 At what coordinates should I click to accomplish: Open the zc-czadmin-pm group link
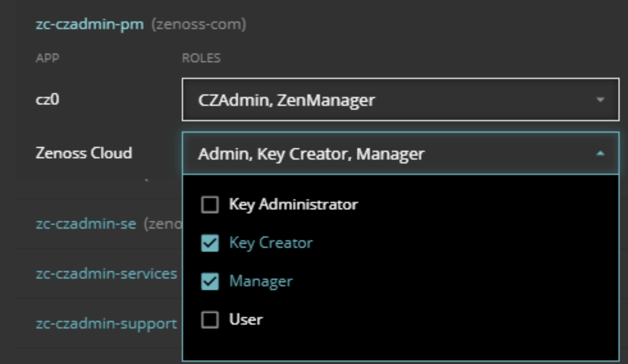point(90,24)
